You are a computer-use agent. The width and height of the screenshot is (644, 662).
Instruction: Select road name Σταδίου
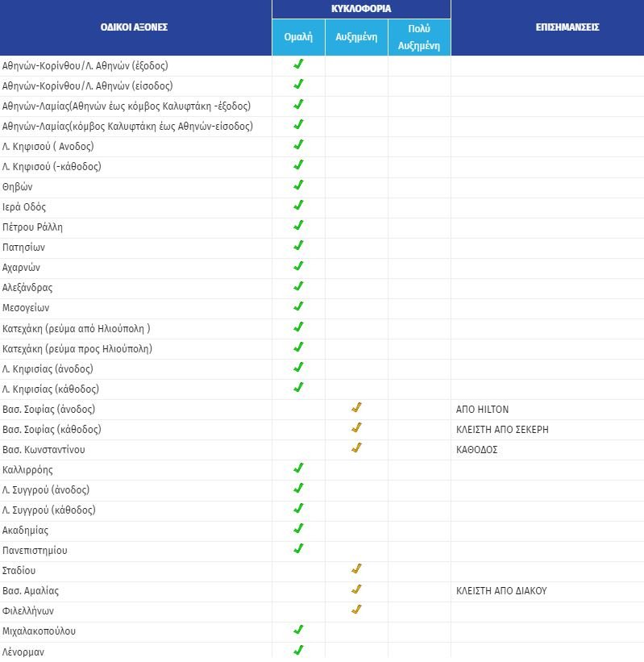click(19, 571)
